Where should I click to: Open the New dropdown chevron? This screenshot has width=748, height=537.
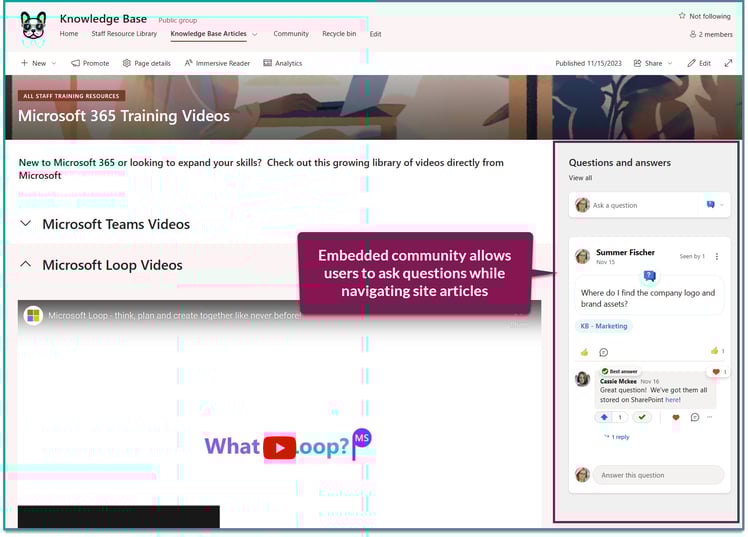pyautogui.click(x=54, y=63)
